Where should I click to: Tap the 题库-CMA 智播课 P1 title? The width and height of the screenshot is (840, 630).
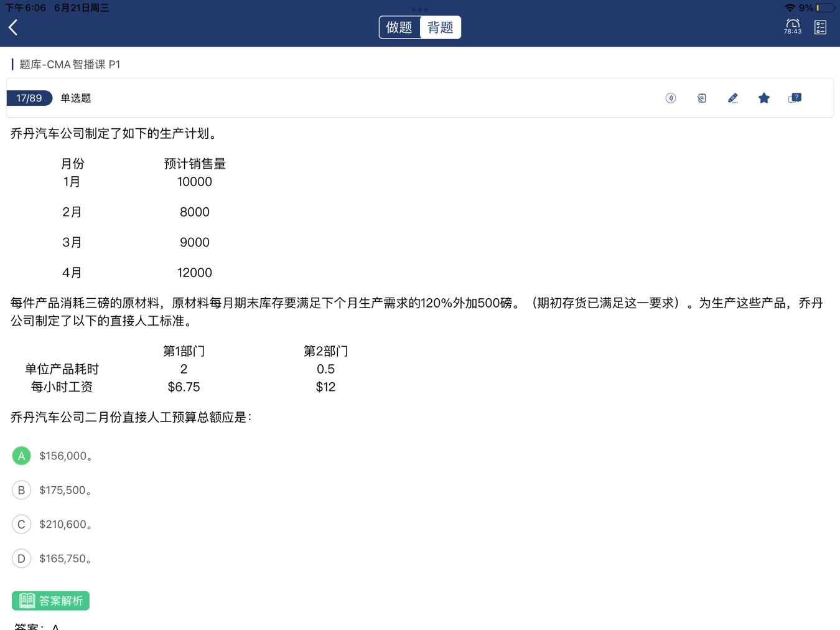(70, 65)
